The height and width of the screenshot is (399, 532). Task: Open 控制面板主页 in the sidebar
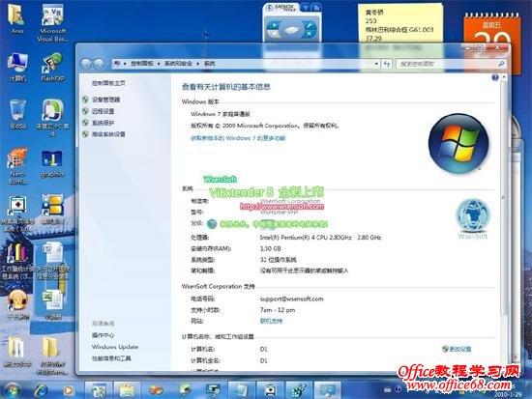click(108, 83)
